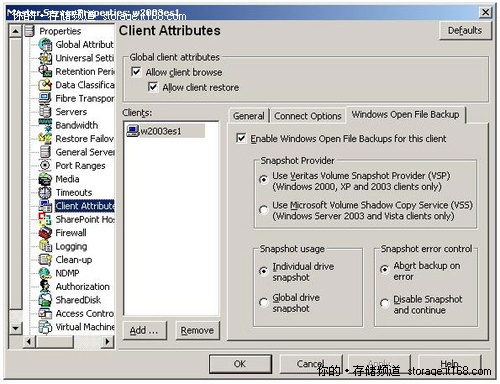Click the Properties root icon
Viewport: 500px width, 384px height.
tap(29, 31)
